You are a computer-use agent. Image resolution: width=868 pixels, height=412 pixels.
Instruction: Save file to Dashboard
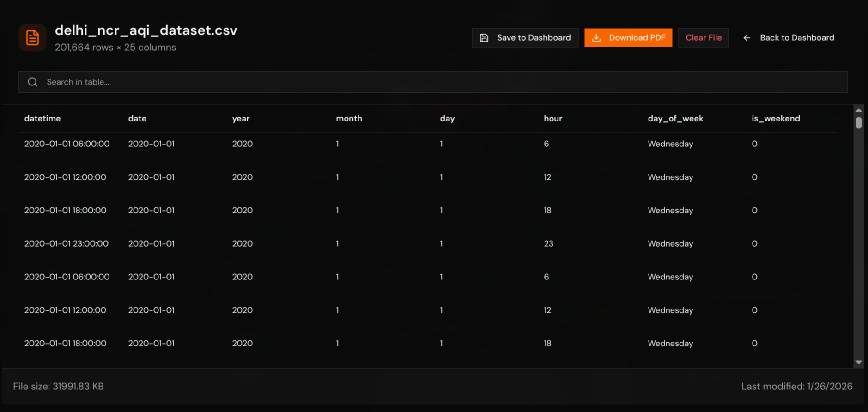tap(525, 38)
